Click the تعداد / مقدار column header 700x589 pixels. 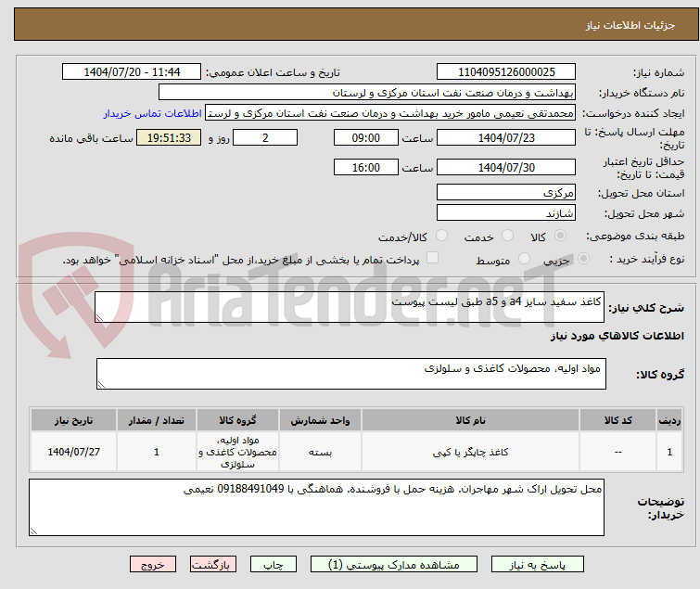click(x=157, y=420)
